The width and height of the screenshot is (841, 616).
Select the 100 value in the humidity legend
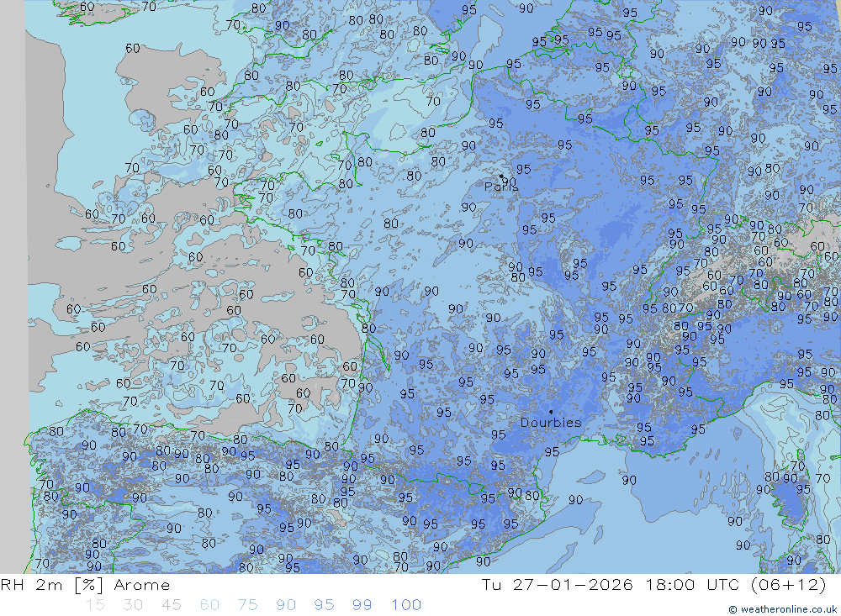click(x=406, y=605)
